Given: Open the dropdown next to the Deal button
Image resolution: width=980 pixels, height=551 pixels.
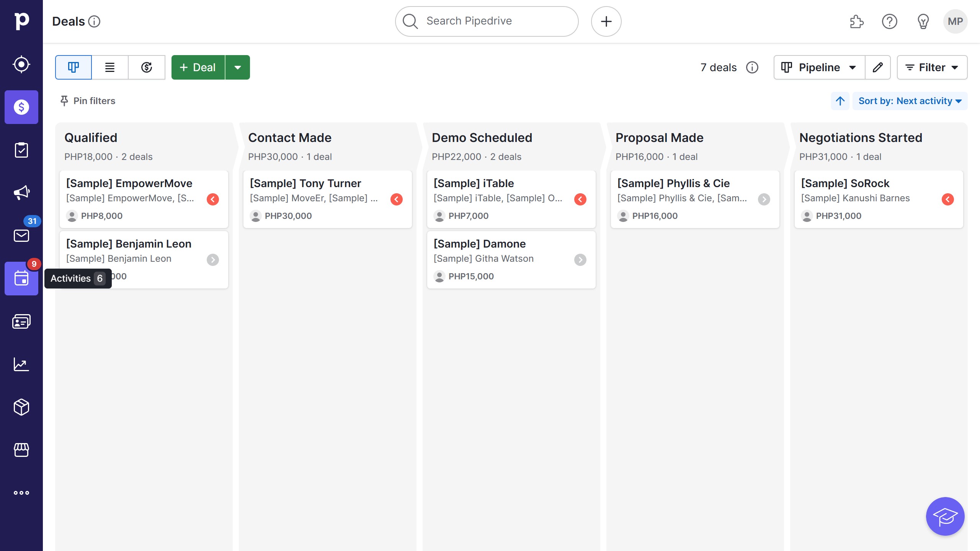Looking at the screenshot, I should point(238,67).
